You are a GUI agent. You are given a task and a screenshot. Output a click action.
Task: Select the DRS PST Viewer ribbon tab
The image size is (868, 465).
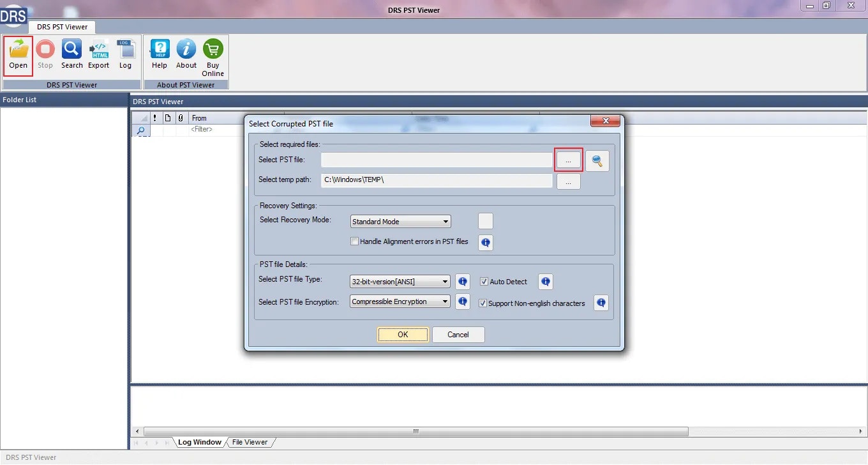62,27
